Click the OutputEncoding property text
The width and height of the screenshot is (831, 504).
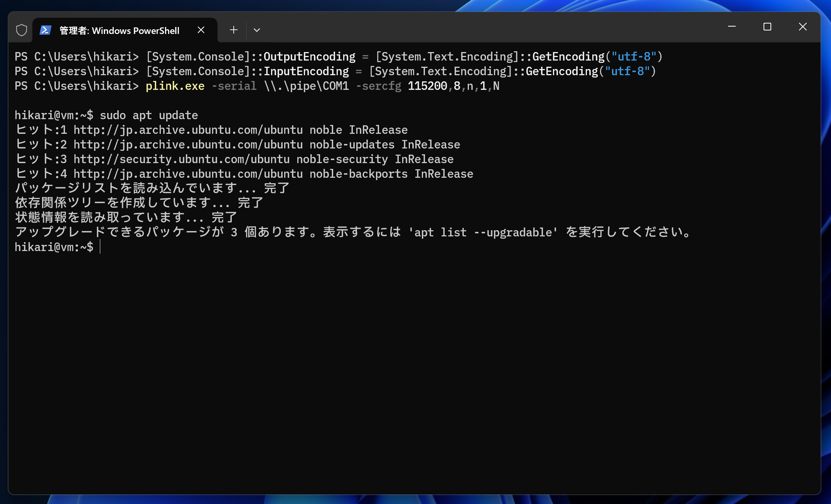[310, 56]
